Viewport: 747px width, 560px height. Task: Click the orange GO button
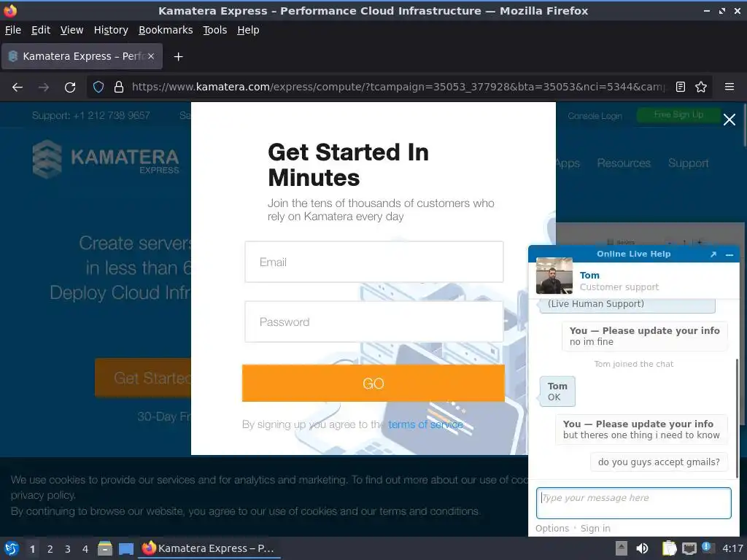(373, 384)
